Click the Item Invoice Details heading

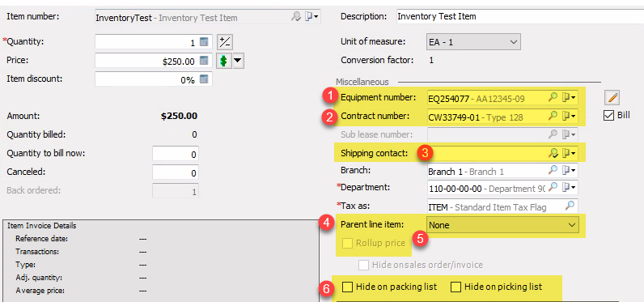[x=42, y=226]
